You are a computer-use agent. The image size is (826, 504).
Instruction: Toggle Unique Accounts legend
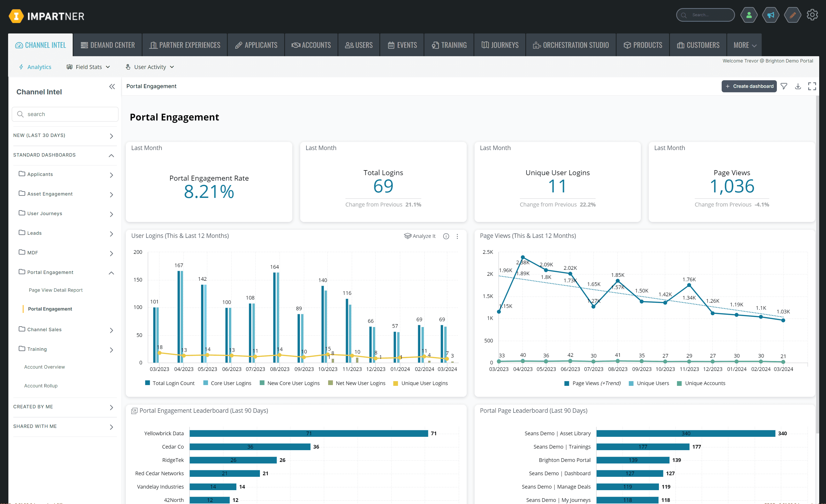(x=701, y=383)
